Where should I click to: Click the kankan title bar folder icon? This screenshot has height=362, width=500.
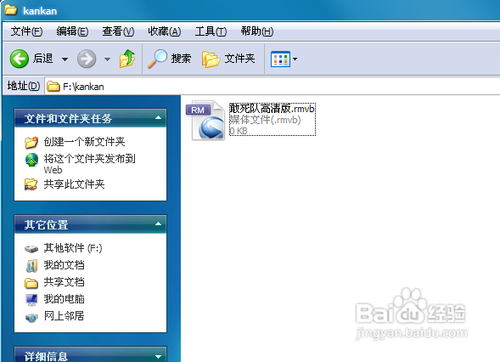click(x=11, y=10)
